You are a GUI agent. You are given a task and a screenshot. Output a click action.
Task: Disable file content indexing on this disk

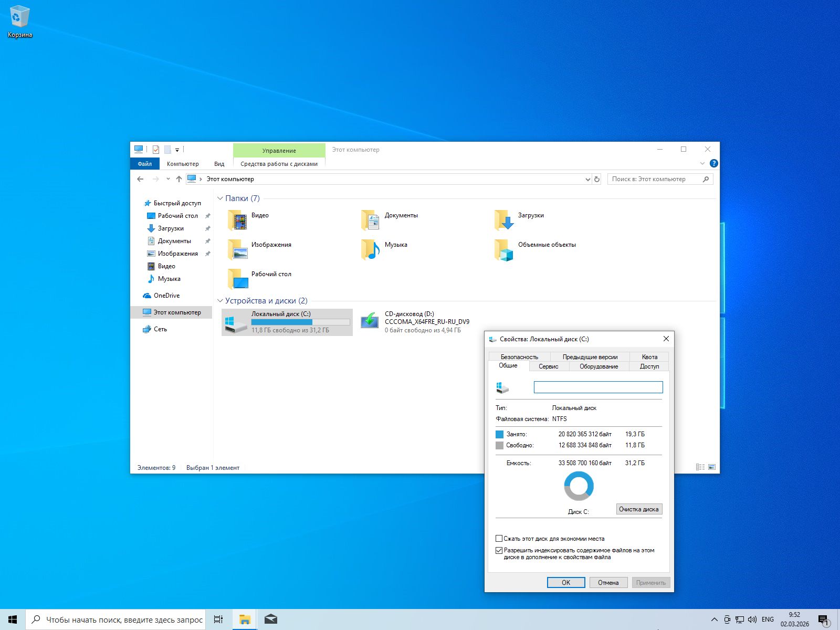pyautogui.click(x=499, y=550)
